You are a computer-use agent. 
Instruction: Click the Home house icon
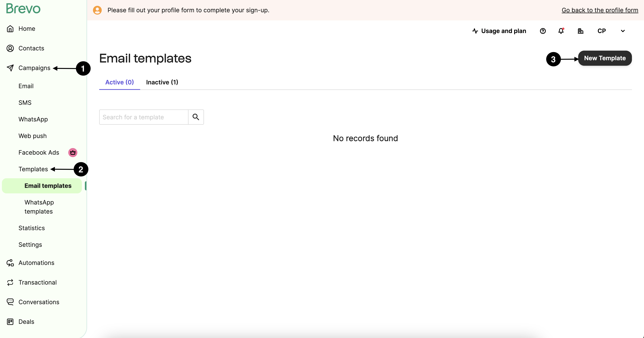[x=10, y=29]
